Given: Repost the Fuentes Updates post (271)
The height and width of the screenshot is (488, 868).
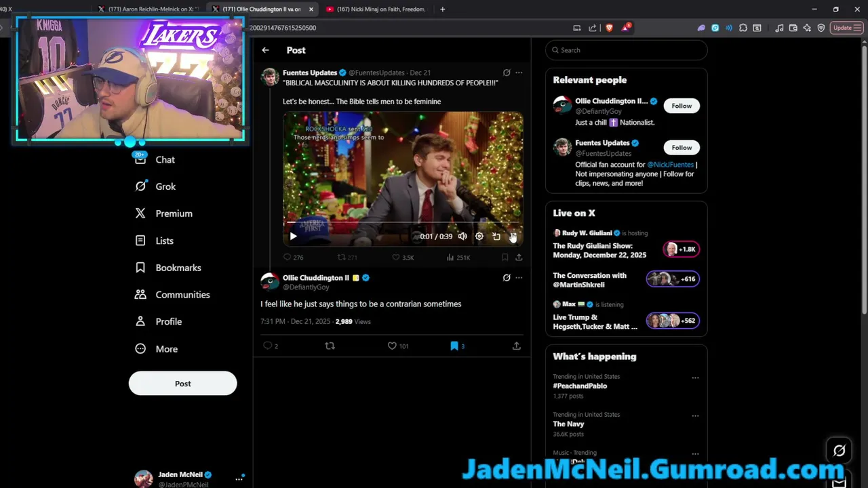Looking at the screenshot, I should point(347,258).
